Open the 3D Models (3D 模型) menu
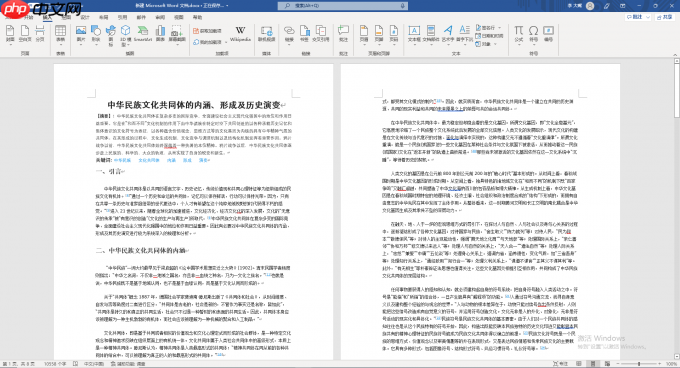This screenshot has height=368, width=680. [125, 35]
